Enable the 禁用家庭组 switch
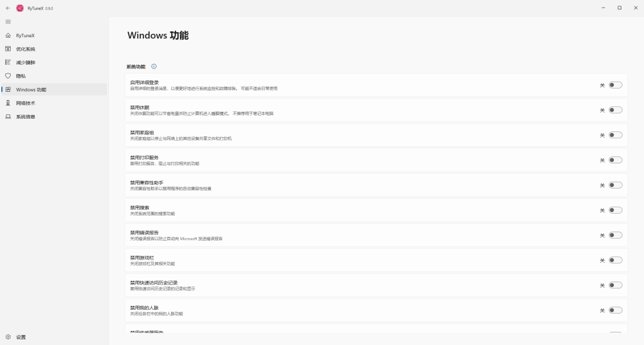 615,135
